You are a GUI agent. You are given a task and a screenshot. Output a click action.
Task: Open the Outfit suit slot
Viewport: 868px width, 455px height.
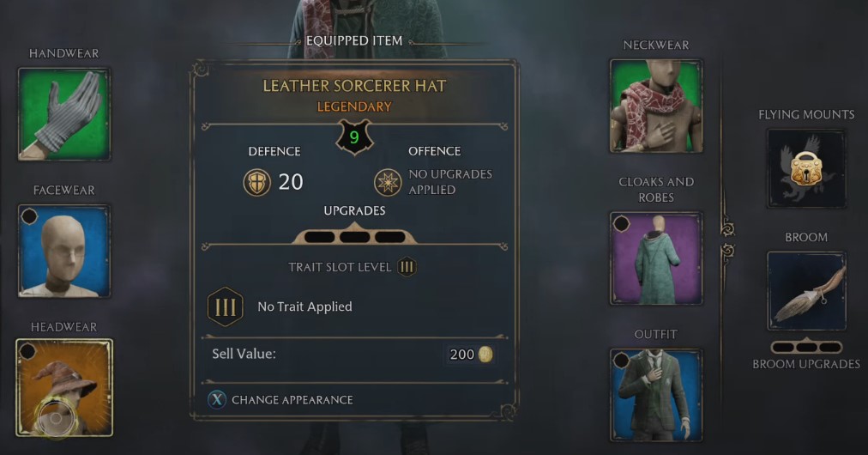pyautogui.click(x=656, y=395)
